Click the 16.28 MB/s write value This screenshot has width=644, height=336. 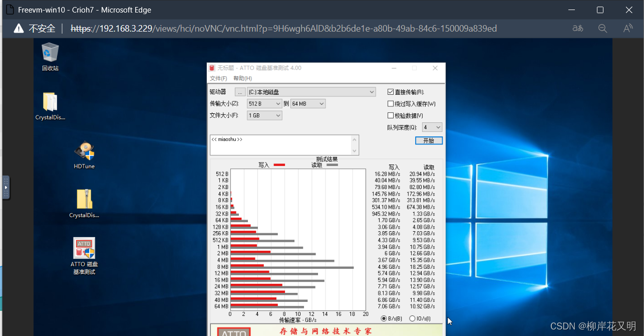pos(387,174)
